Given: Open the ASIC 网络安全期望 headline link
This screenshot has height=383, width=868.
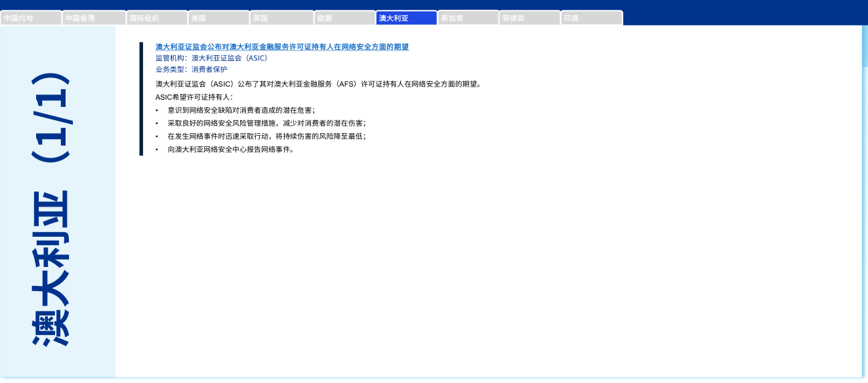Looking at the screenshot, I should click(282, 47).
